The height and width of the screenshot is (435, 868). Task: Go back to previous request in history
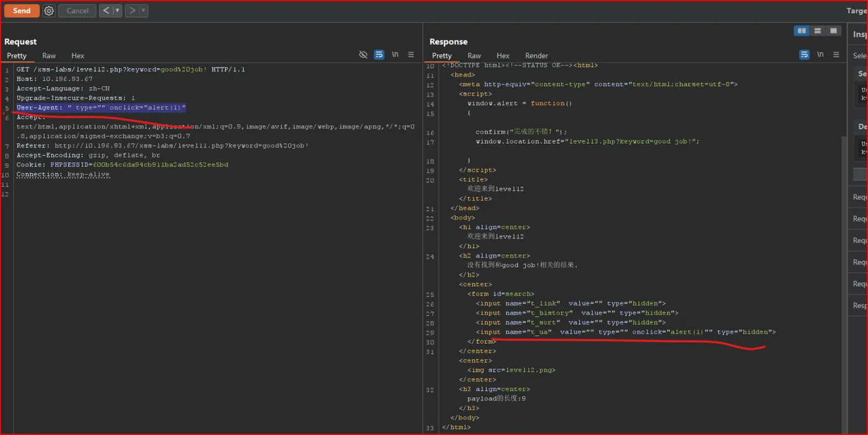pos(106,11)
